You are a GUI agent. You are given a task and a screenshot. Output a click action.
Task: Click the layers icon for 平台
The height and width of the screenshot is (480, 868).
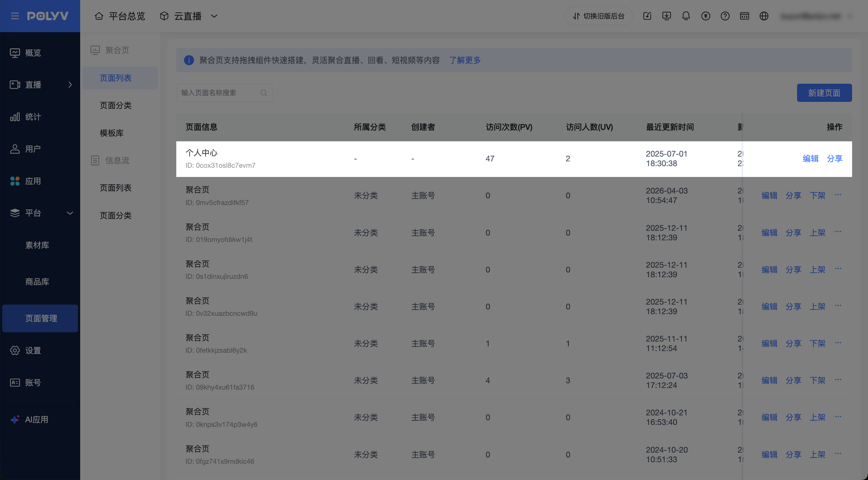(15, 213)
